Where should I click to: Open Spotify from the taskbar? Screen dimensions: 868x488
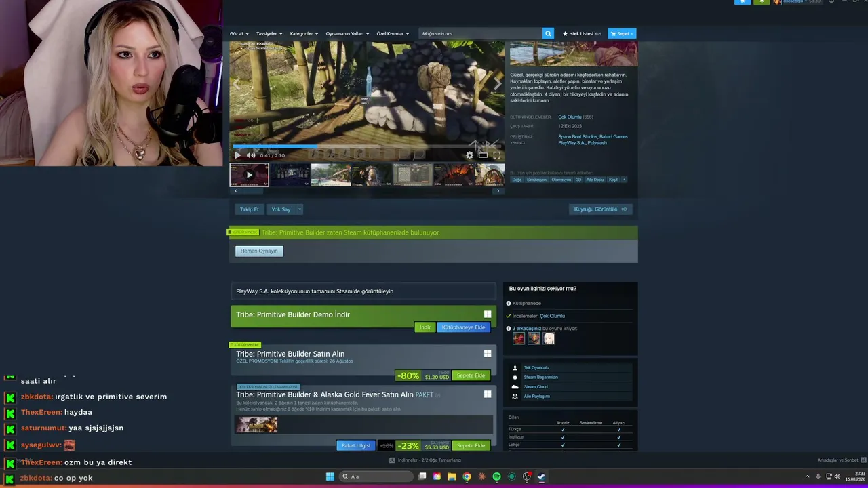[x=496, y=476]
